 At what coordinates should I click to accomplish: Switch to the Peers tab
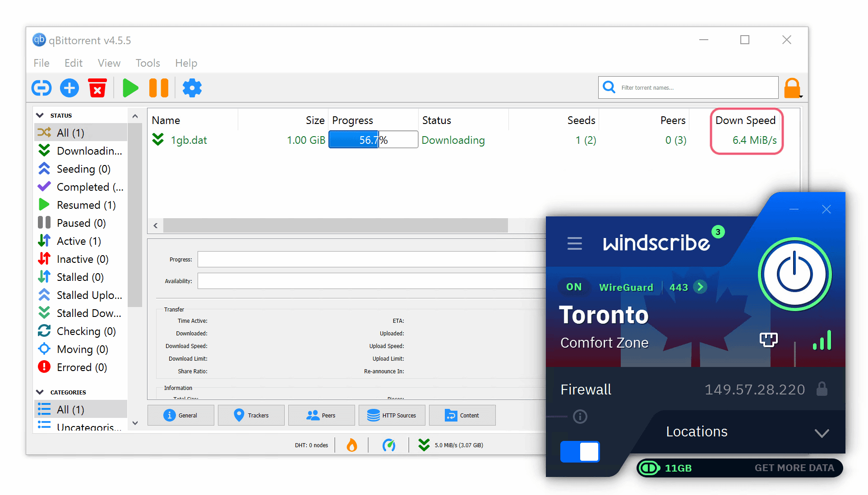[x=322, y=415]
